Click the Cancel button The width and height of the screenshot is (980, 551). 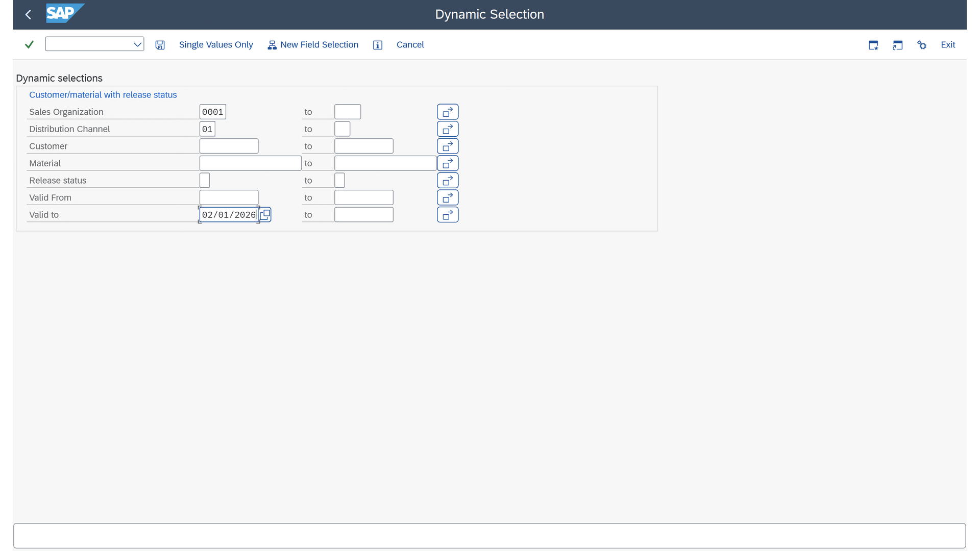(x=410, y=45)
